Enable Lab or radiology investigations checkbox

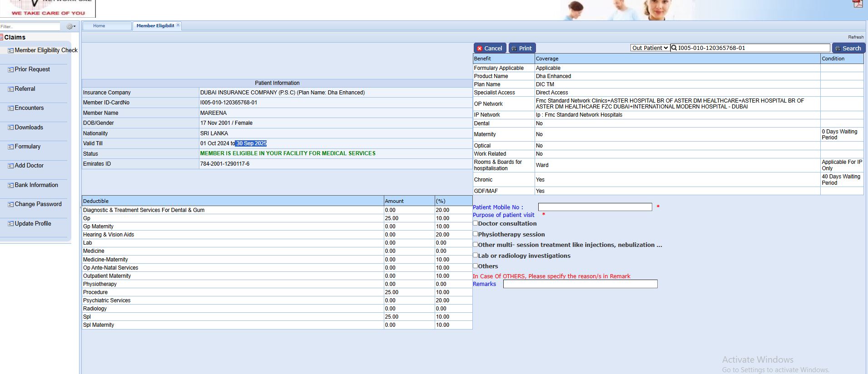[476, 256]
